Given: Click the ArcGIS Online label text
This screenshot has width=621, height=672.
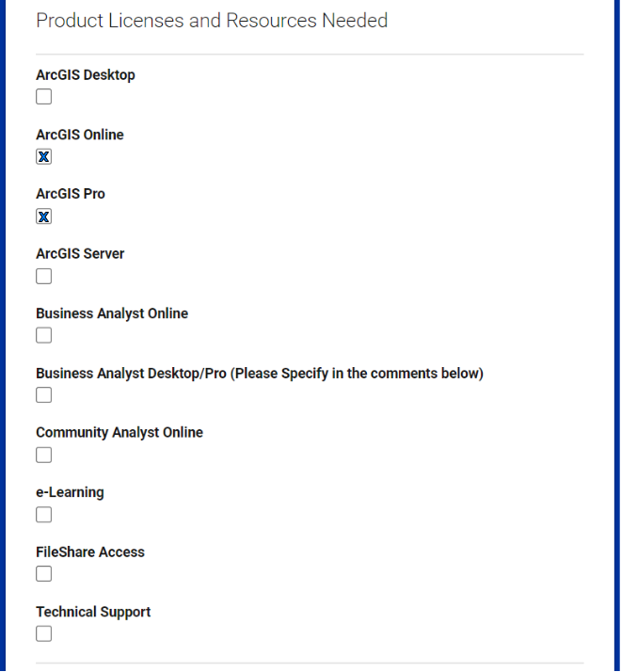Looking at the screenshot, I should 80,135.
